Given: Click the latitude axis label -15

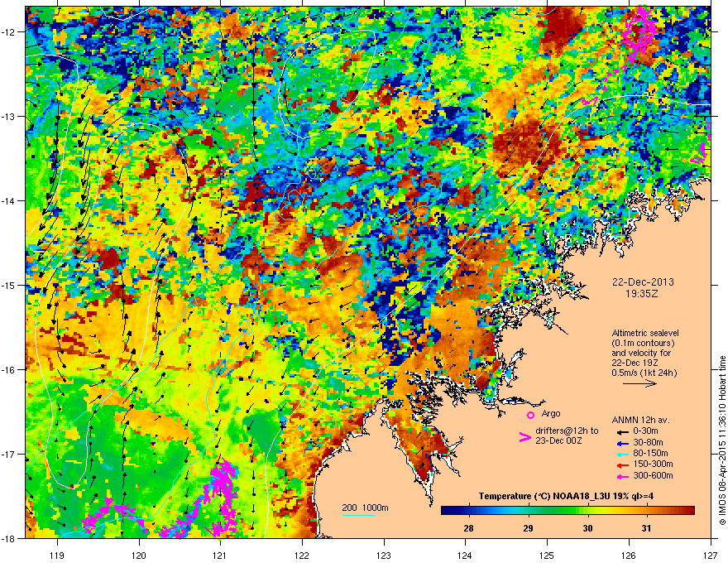Looking at the screenshot, I should point(9,285).
